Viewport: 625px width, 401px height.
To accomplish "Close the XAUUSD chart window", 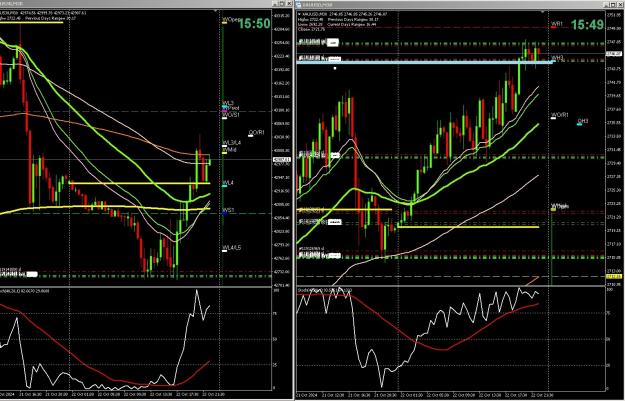I will 621,4.
